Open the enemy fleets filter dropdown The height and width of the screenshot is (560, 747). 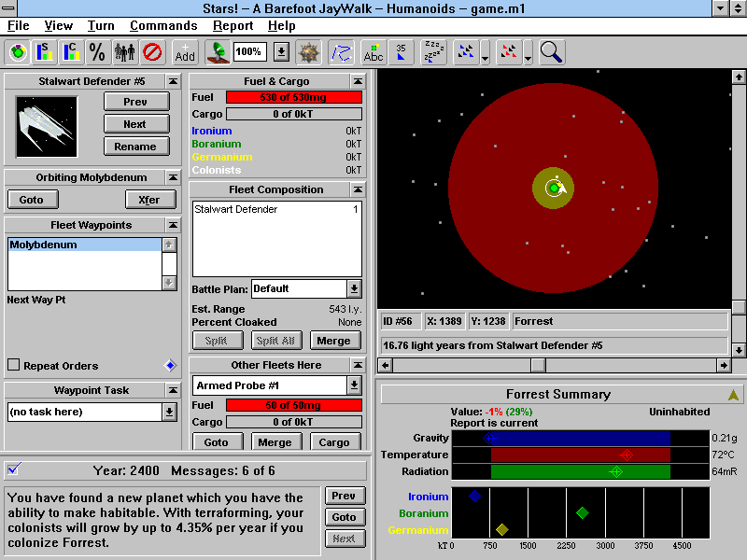point(528,52)
